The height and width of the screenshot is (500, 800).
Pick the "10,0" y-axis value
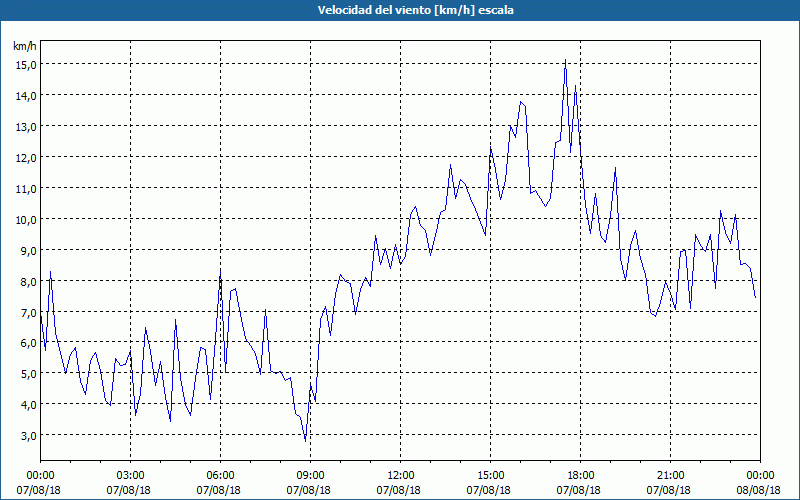point(25,219)
